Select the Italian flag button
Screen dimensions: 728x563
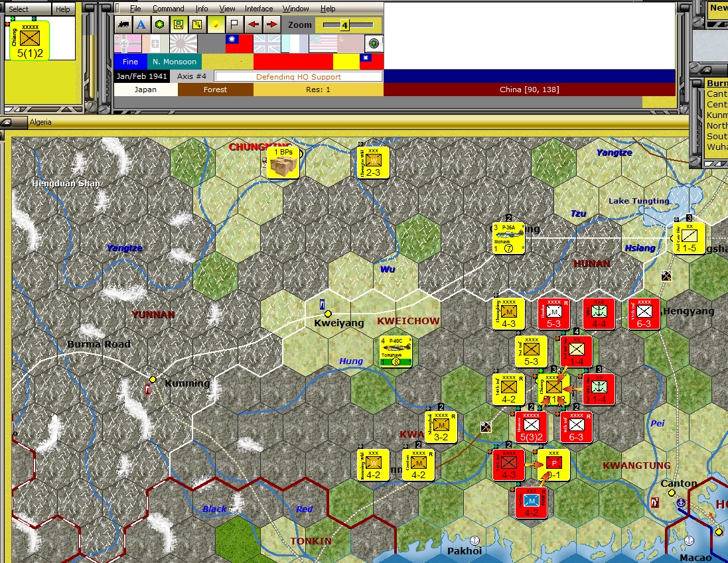click(x=155, y=44)
